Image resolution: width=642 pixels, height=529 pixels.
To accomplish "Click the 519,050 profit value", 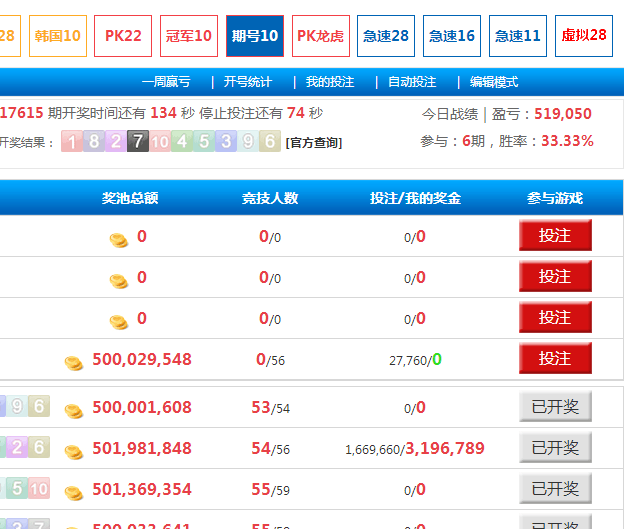I will (x=563, y=114).
